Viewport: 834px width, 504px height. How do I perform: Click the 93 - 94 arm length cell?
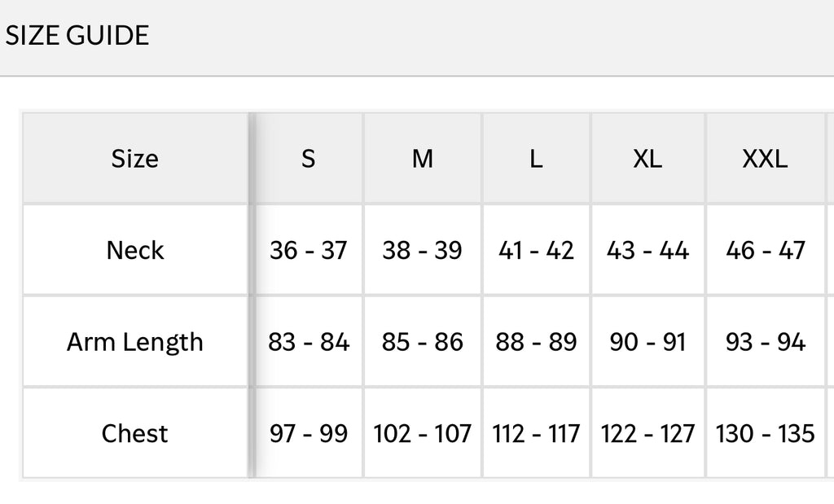click(765, 341)
